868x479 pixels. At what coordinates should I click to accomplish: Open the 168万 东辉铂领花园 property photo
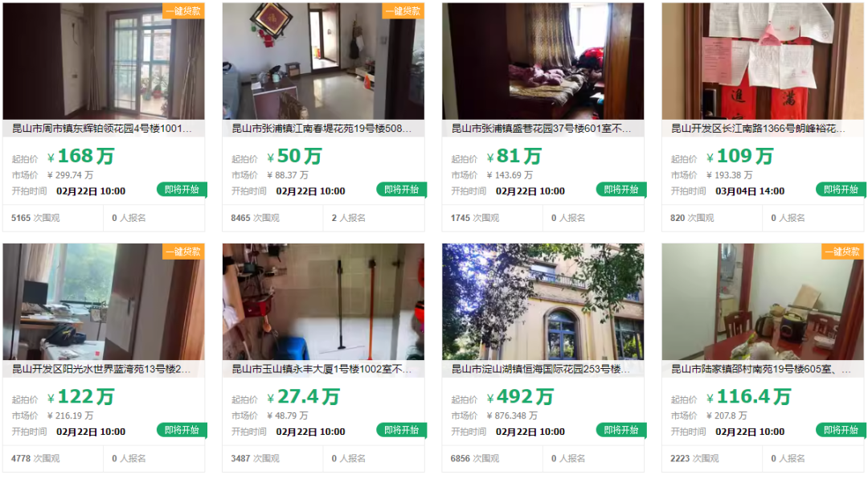point(104,61)
